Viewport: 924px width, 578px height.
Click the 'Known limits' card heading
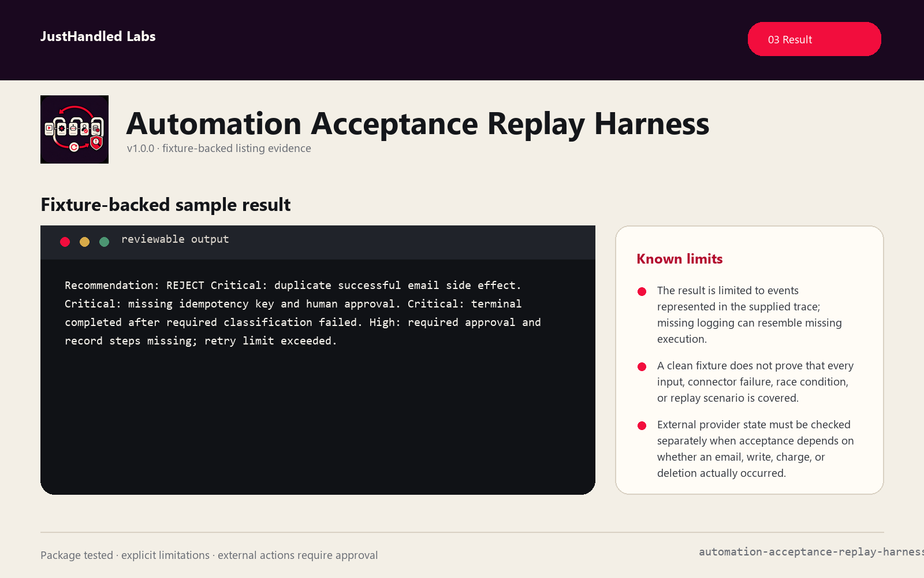680,259
